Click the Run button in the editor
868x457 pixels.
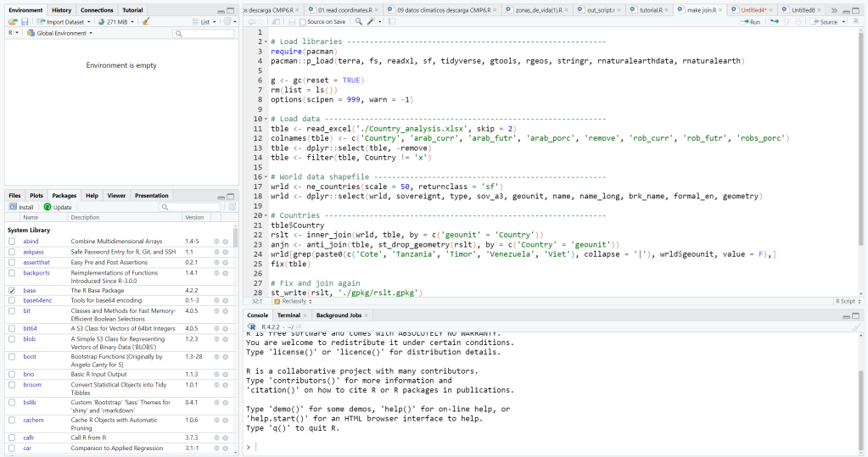750,21
